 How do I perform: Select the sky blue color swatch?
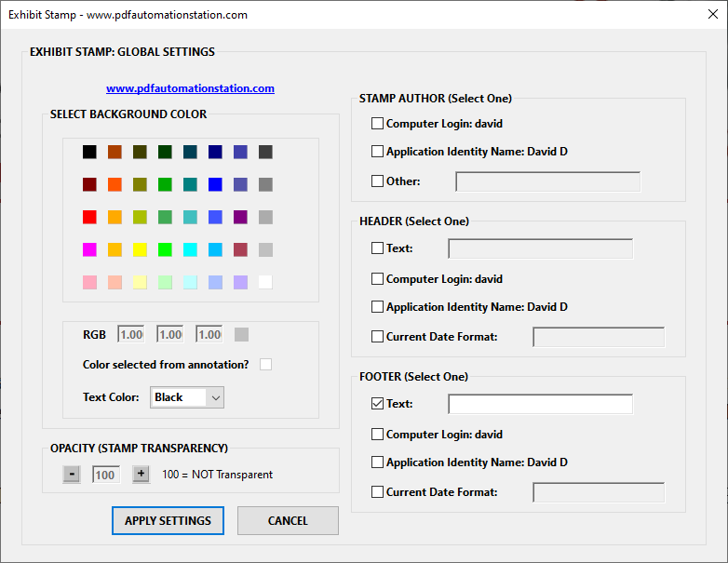(x=215, y=249)
